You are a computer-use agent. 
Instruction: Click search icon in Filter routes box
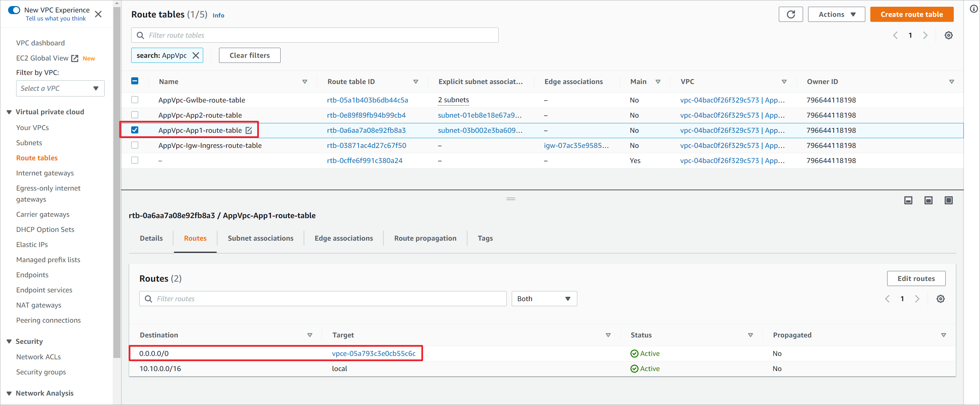tap(148, 299)
